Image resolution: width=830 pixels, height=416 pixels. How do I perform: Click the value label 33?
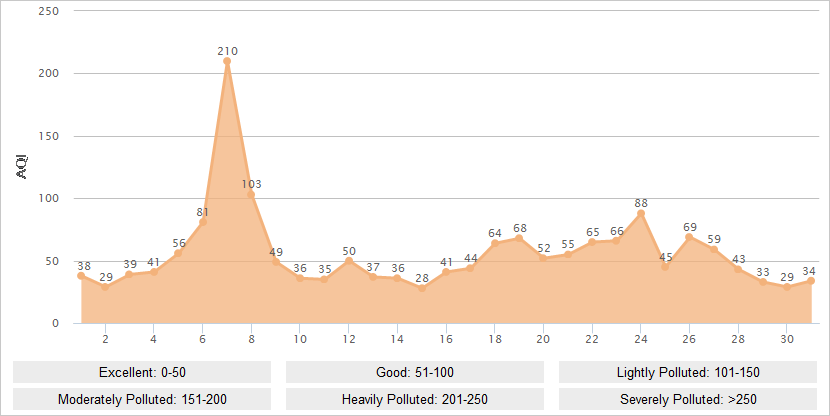coord(763,273)
